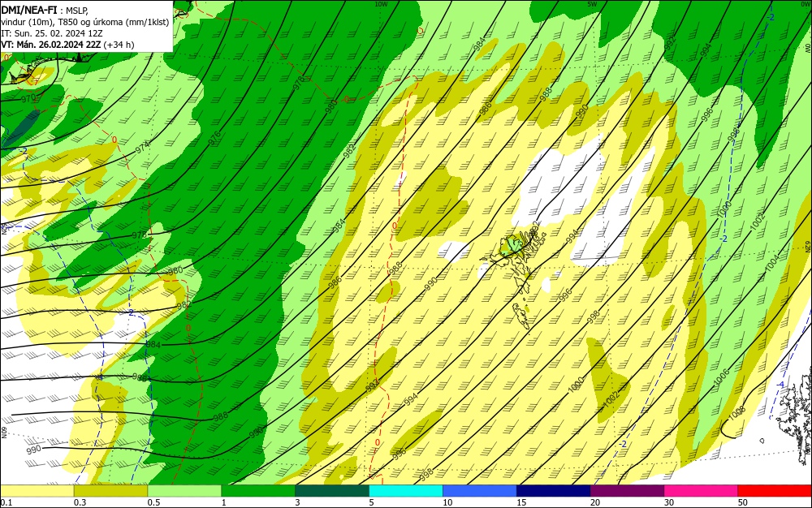Click the '0.1' legend value
812x508 pixels.
coord(6,502)
